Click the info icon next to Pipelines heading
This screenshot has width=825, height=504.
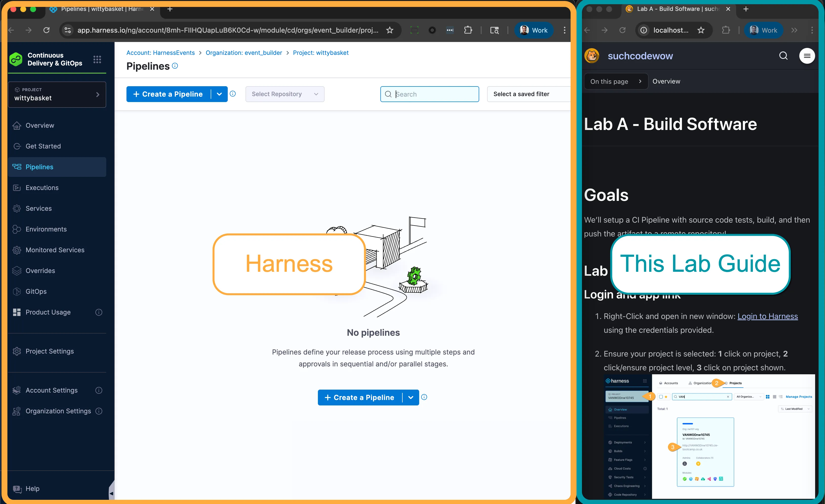click(175, 66)
